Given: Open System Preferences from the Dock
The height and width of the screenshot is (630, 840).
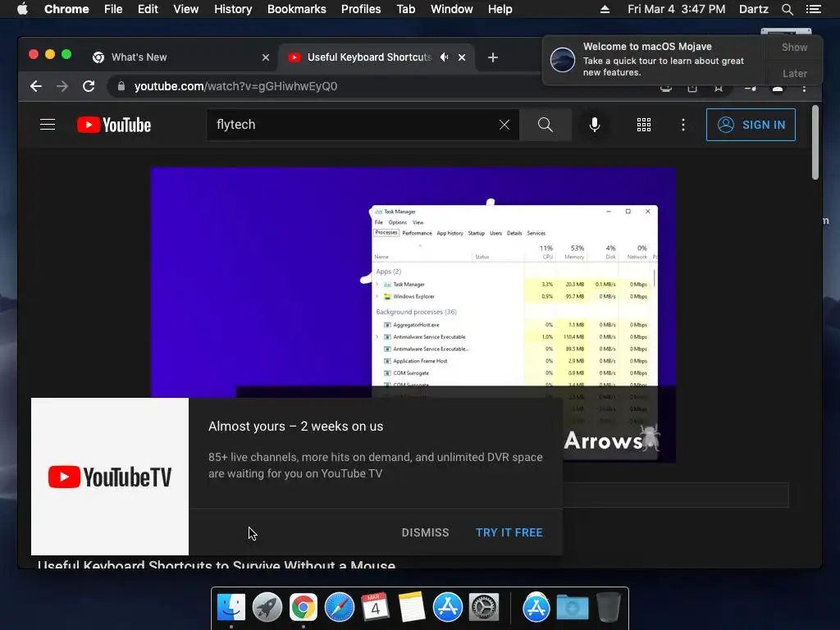Looking at the screenshot, I should coord(484,607).
